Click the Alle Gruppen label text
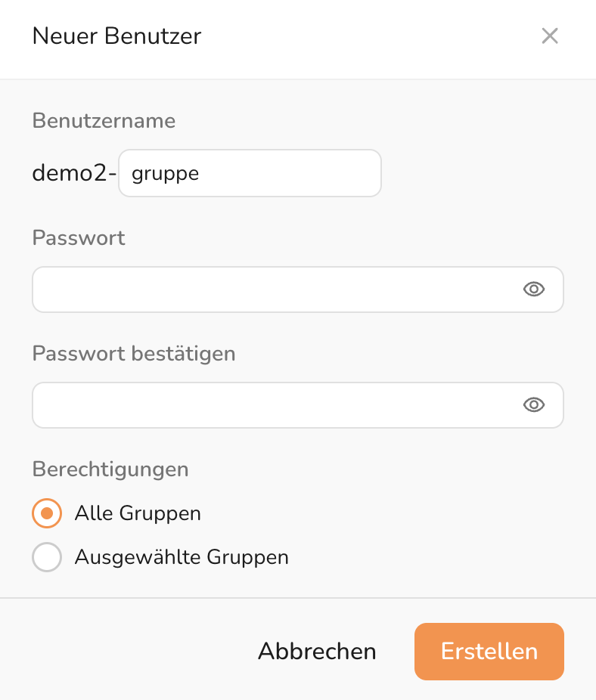Viewport: 596px width, 700px height. [x=138, y=514]
